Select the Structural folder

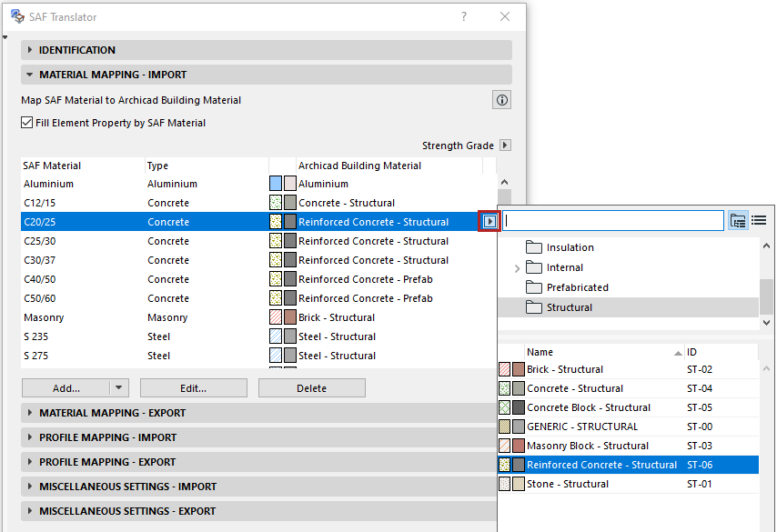coord(629,307)
